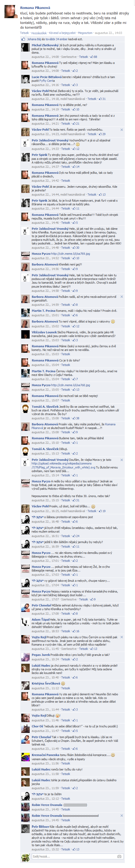Click Tetszik under Romana Pikanová's main post

point(24,33)
